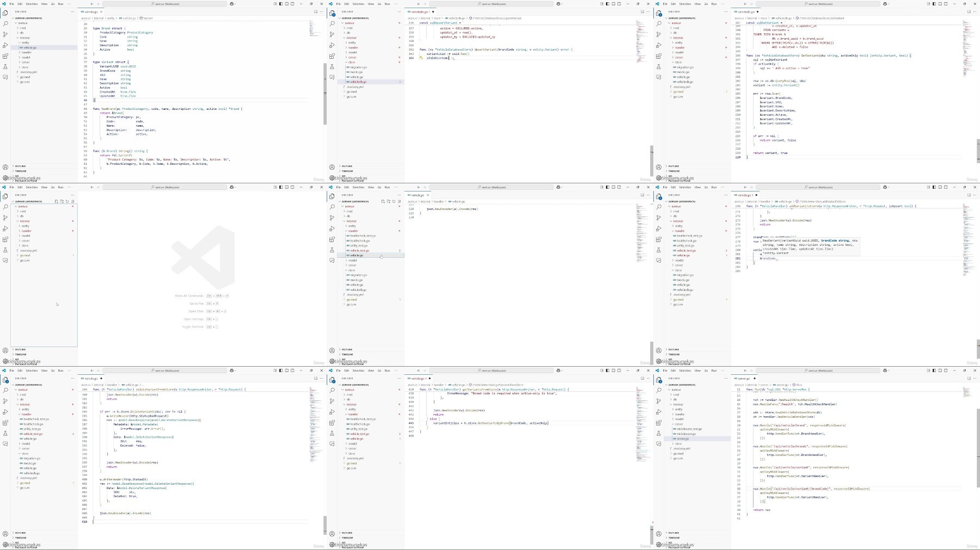Viewport: 980px width, 550px height.
Task: Expand handler folder in the empty-editor window
Action: click(44, 231)
